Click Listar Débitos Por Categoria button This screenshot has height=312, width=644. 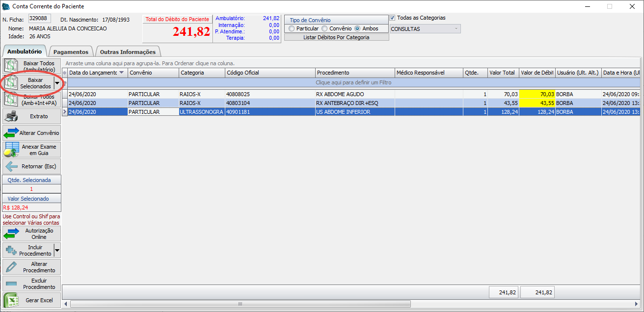pyautogui.click(x=336, y=37)
